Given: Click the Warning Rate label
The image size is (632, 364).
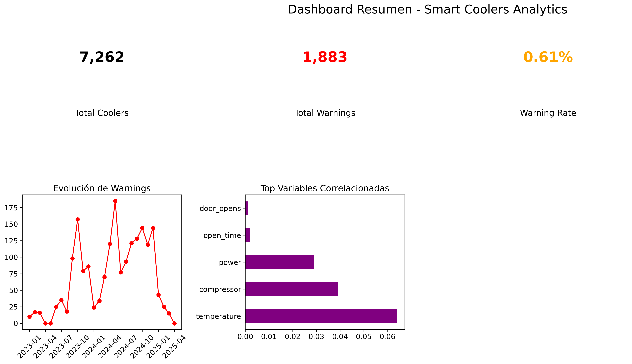Looking at the screenshot, I should click(548, 113).
